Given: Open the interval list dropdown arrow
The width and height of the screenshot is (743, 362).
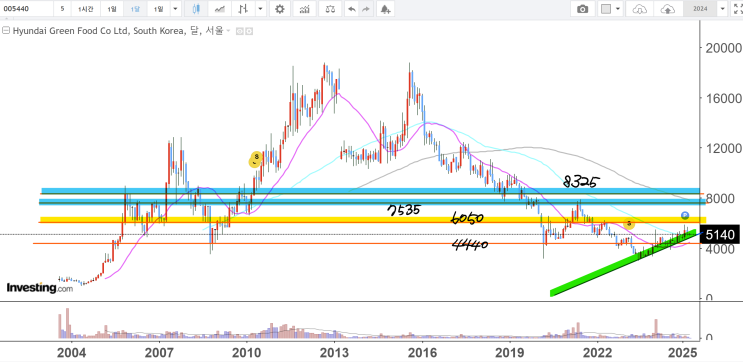Looking at the screenshot, I should click(x=175, y=9).
